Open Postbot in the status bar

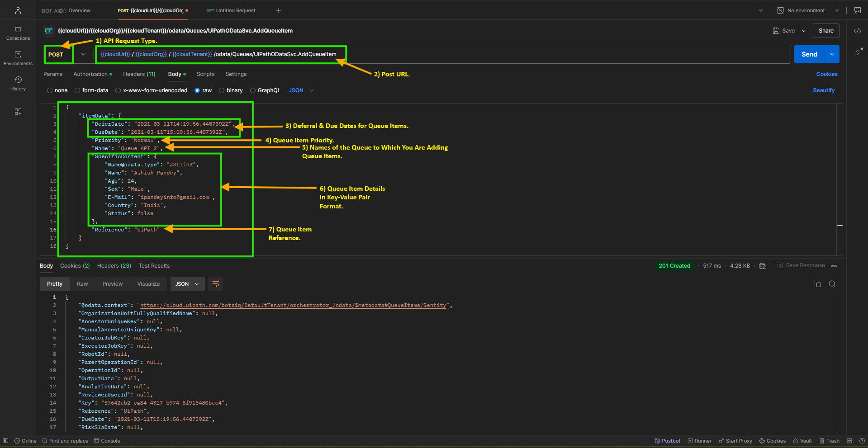click(668, 441)
